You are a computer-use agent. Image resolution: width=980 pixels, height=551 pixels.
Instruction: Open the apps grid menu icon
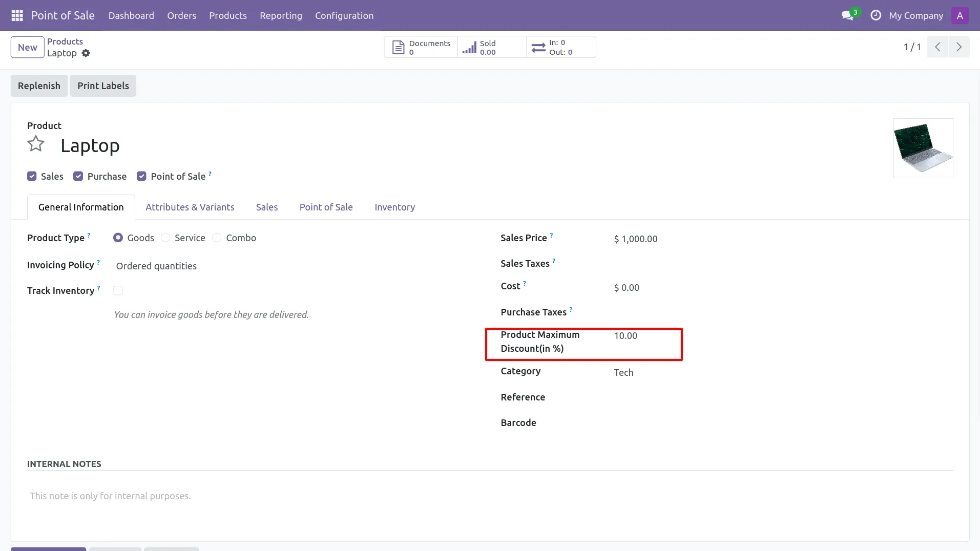[17, 15]
